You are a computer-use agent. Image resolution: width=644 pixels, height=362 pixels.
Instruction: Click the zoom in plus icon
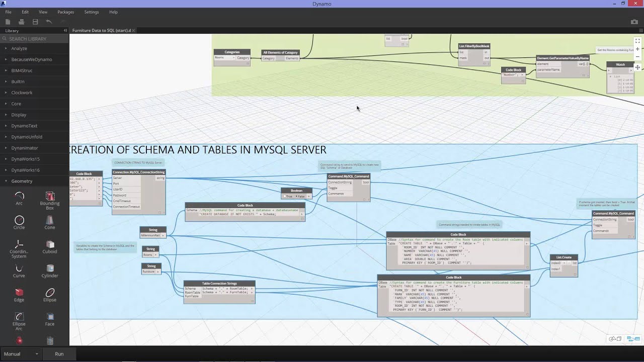(x=637, y=49)
